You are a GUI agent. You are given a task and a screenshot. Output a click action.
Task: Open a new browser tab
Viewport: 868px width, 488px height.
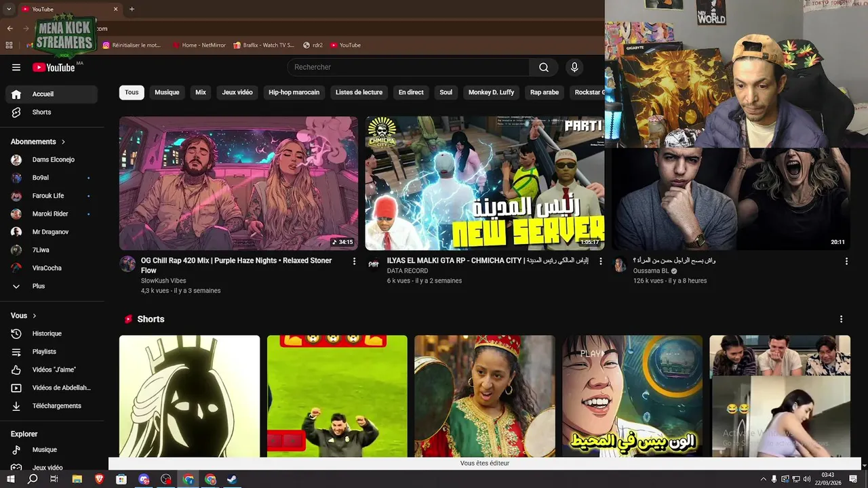point(132,9)
